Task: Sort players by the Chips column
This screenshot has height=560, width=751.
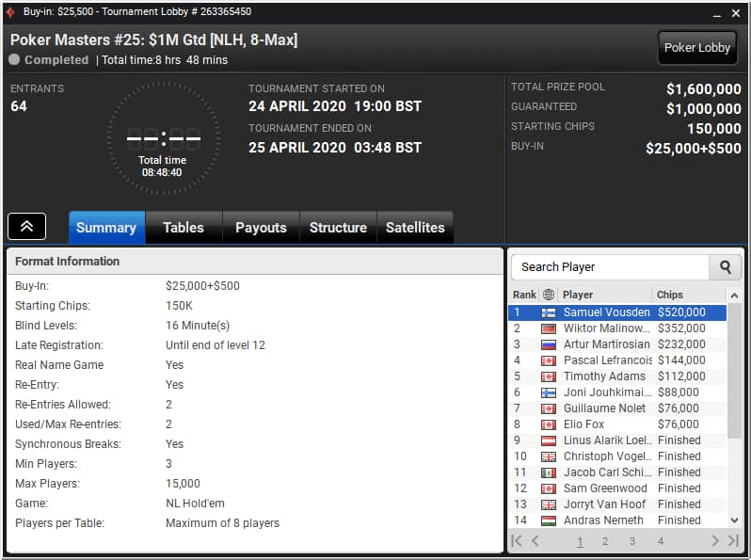Action: pos(669,295)
